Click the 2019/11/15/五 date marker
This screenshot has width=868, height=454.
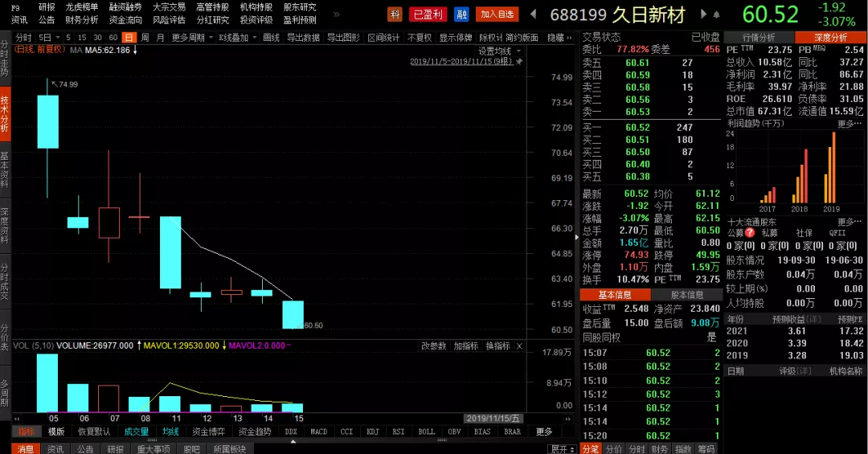(x=493, y=419)
